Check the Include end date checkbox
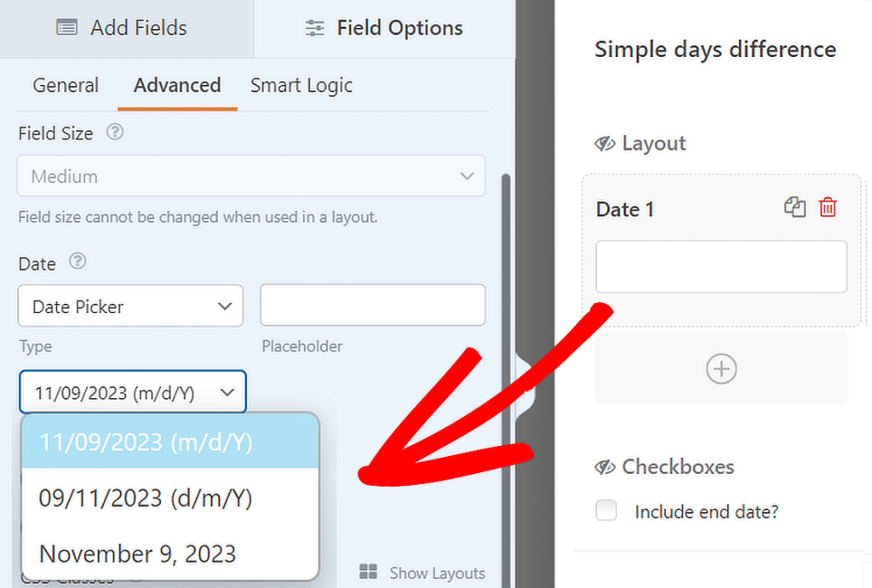Screen dimensions: 872x588 click(605, 511)
